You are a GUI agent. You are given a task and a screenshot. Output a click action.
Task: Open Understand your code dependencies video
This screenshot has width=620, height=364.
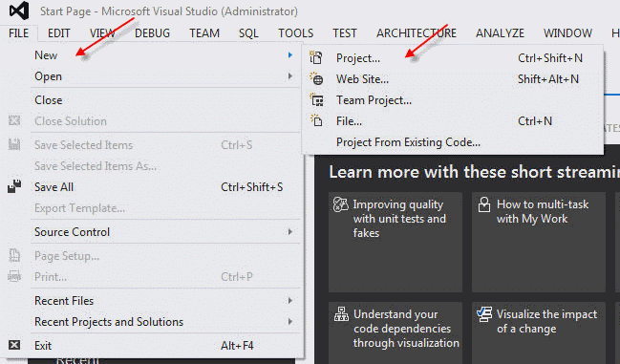pos(396,332)
